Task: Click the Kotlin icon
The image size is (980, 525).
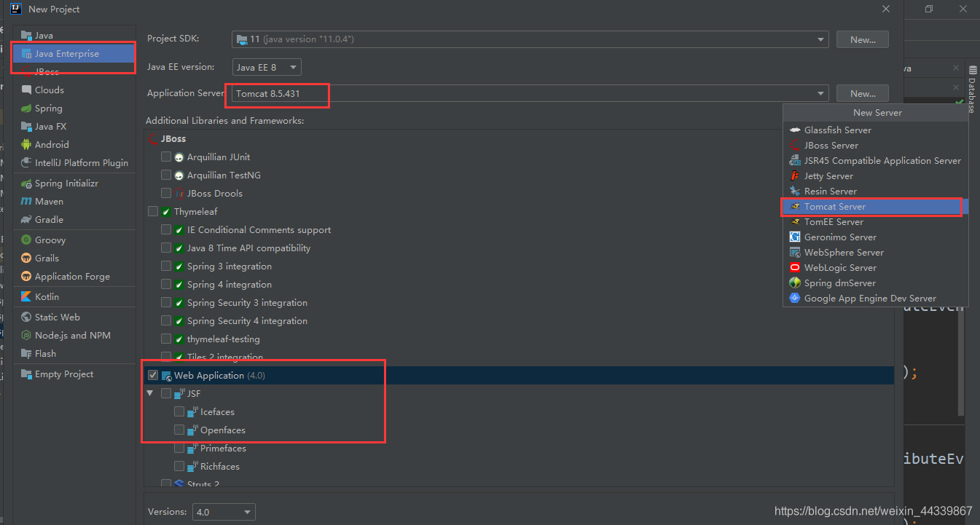Action: tap(27, 296)
